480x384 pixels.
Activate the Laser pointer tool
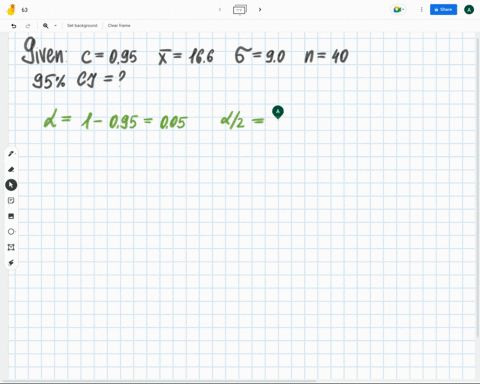[x=11, y=263]
